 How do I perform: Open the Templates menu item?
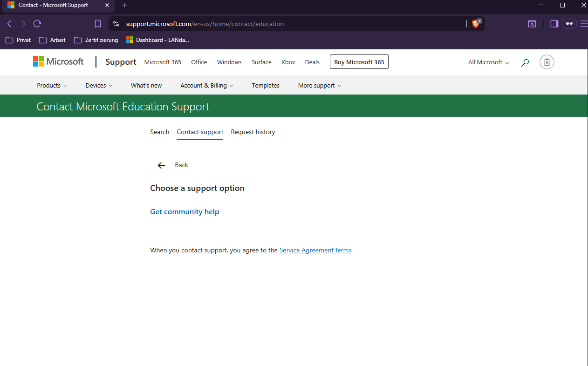pos(266,86)
